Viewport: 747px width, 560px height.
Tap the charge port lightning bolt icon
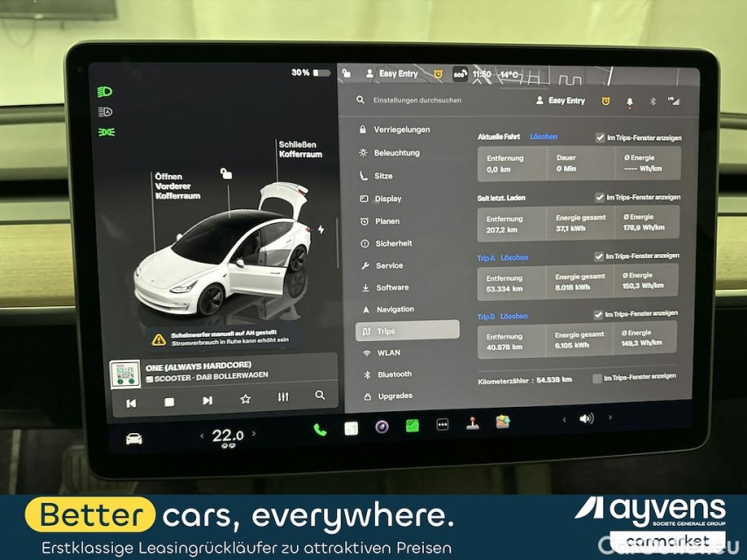pos(321,229)
